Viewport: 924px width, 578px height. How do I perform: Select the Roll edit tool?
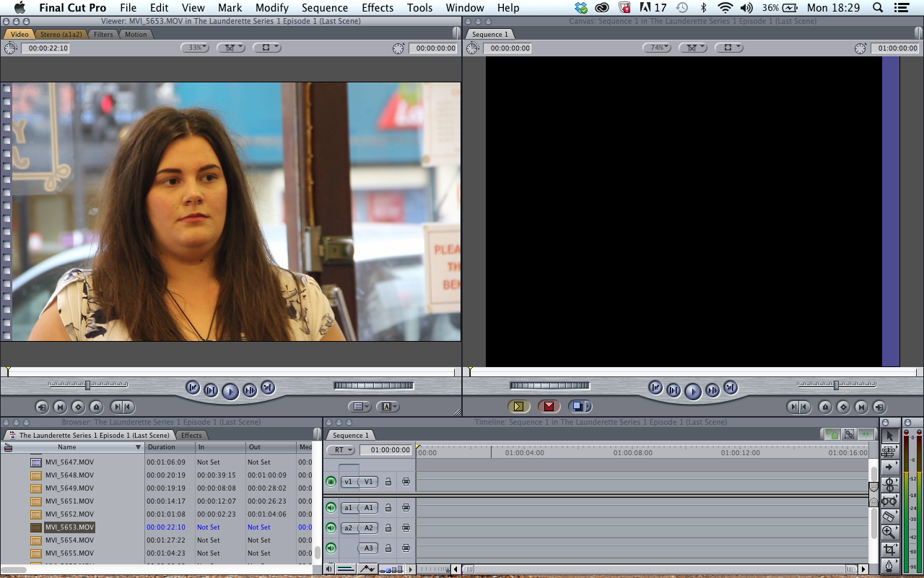click(889, 484)
